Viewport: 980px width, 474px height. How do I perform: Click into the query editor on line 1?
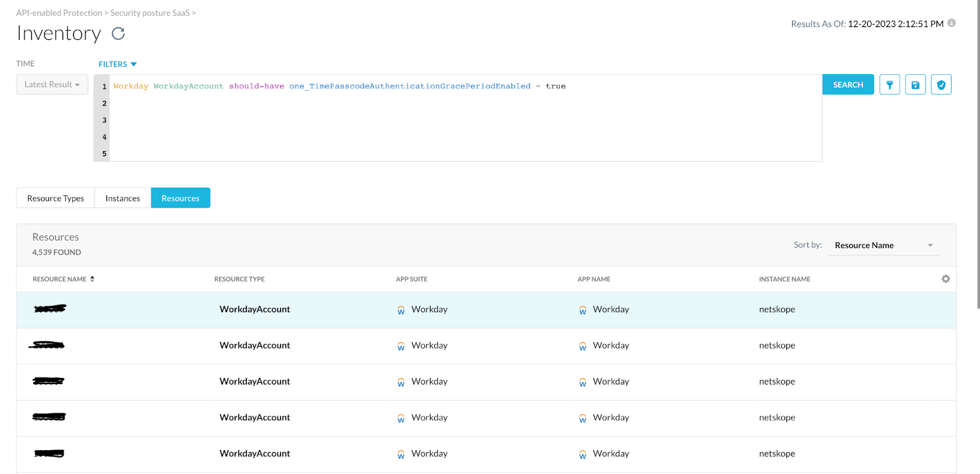pos(466,86)
